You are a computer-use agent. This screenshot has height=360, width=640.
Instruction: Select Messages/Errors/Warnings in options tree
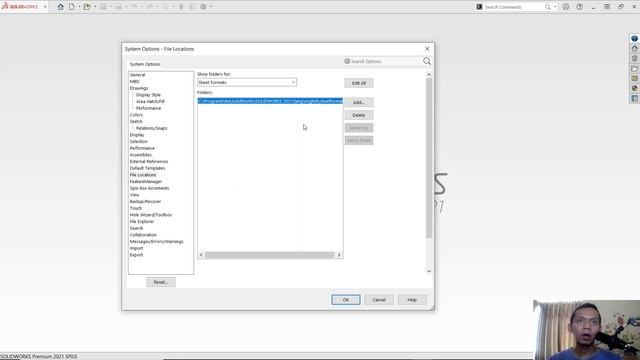(x=156, y=242)
